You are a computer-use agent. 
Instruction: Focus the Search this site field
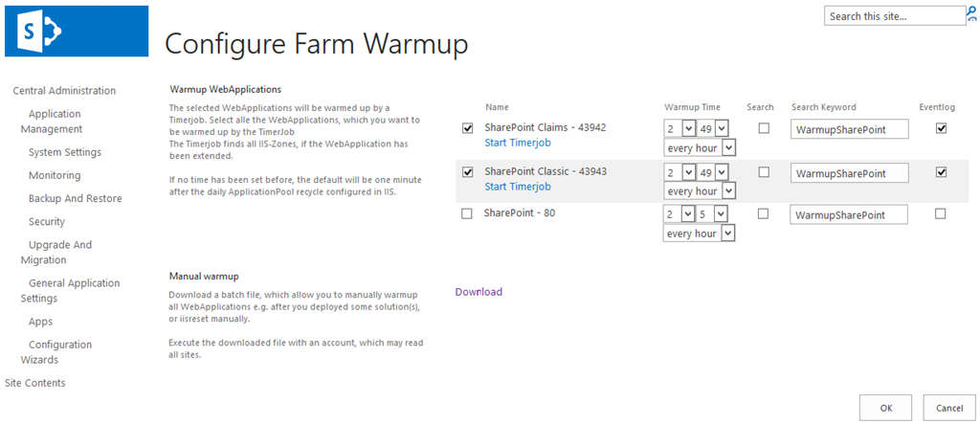point(895,16)
